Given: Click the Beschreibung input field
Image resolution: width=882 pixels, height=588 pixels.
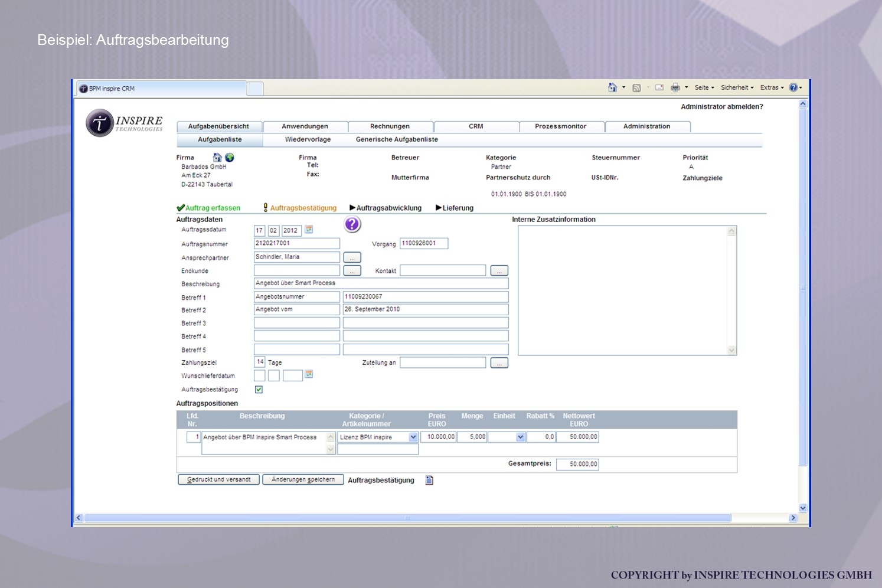Looking at the screenshot, I should tap(381, 283).
